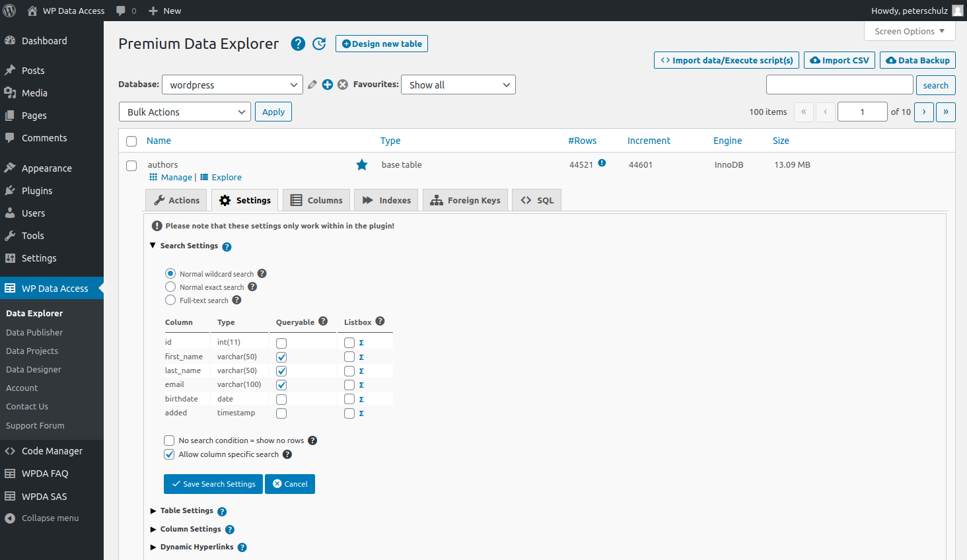This screenshot has height=560, width=967.
Task: Click the table search input field
Action: pyautogui.click(x=840, y=85)
